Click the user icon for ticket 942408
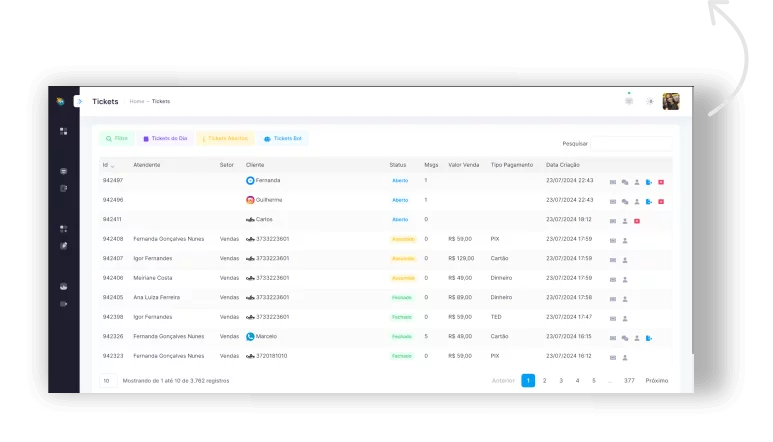Screen dimensions: 773x442 (625, 240)
